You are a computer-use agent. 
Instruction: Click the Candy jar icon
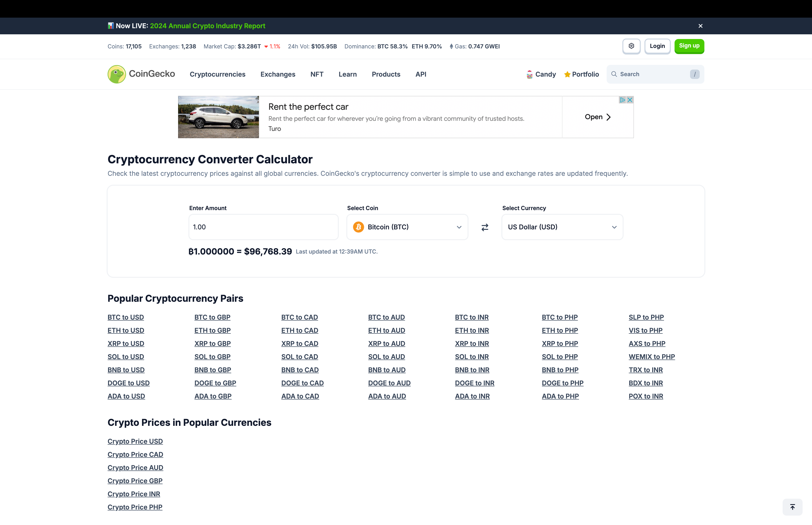point(530,74)
